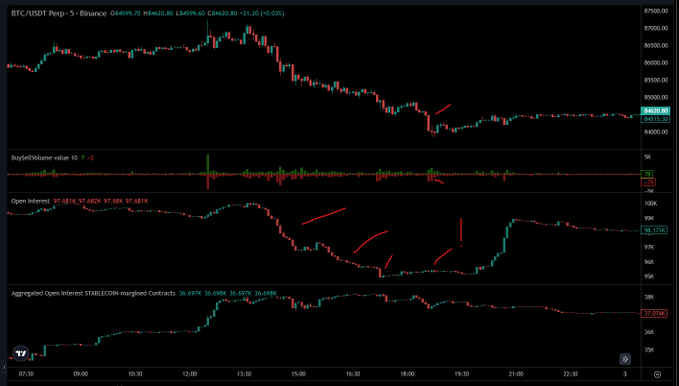Click the 12:00 time axis label
The width and height of the screenshot is (679, 386).
[x=190, y=374]
